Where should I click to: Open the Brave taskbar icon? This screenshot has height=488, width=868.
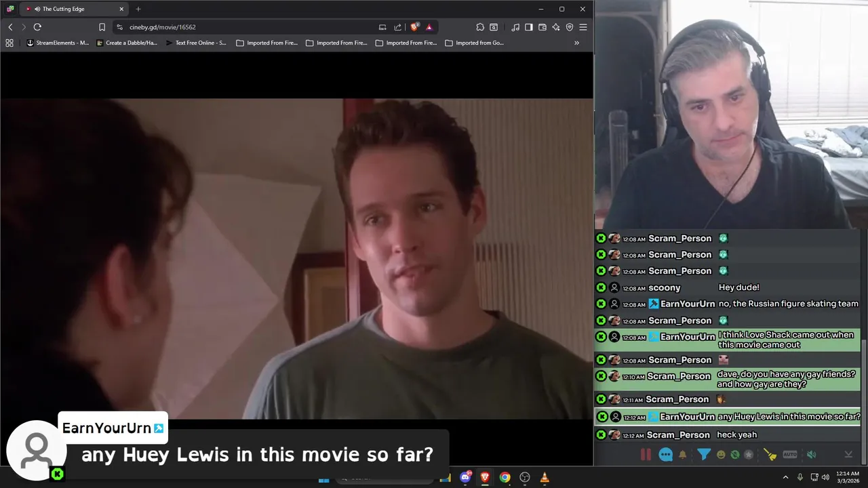485,477
